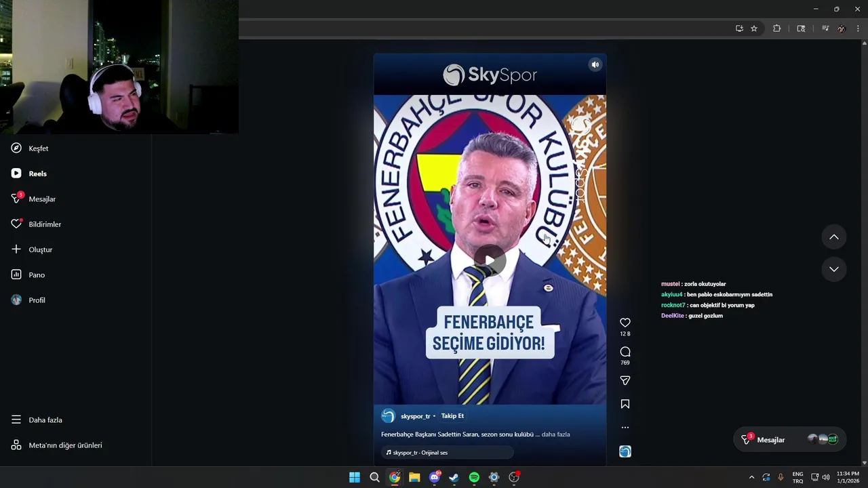868x488 pixels.
Task: Open clock showing 11:34 PM
Action: (x=848, y=478)
